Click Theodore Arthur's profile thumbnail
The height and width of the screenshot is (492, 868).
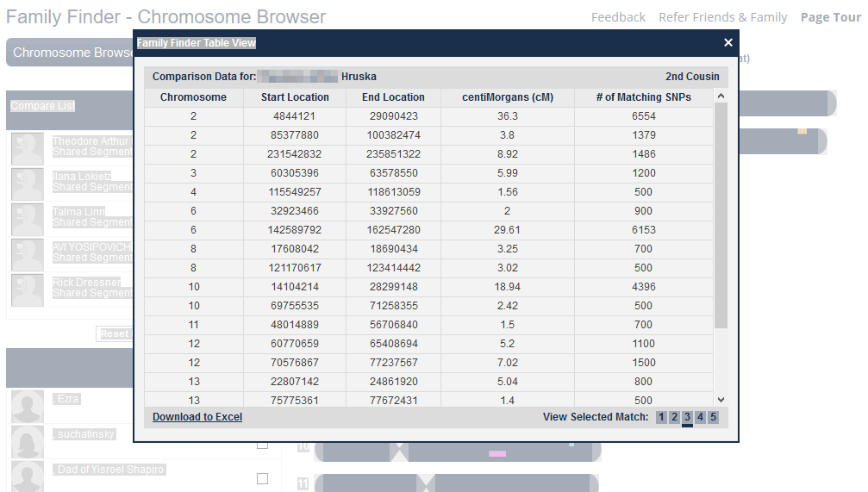[x=27, y=148]
